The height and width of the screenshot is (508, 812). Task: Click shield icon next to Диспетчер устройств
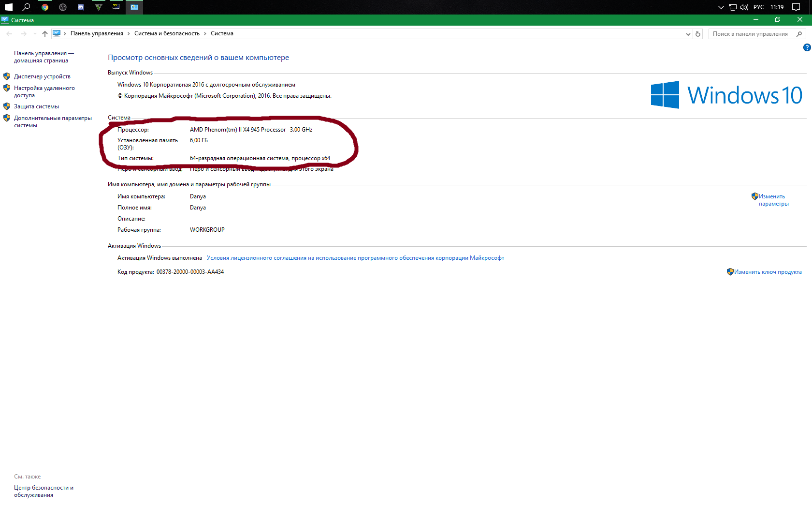pyautogui.click(x=7, y=76)
